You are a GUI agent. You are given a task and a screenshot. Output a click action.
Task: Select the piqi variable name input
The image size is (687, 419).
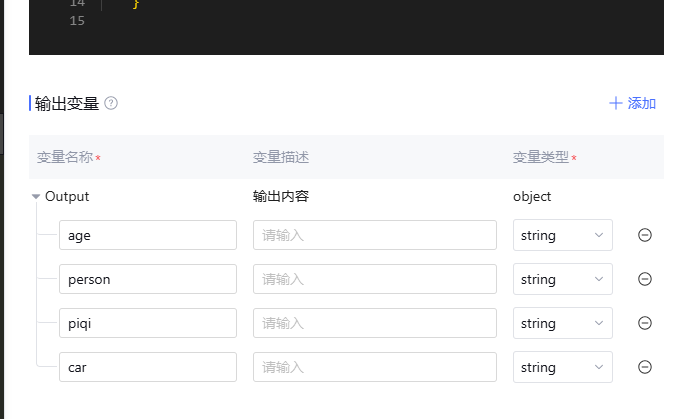(147, 323)
